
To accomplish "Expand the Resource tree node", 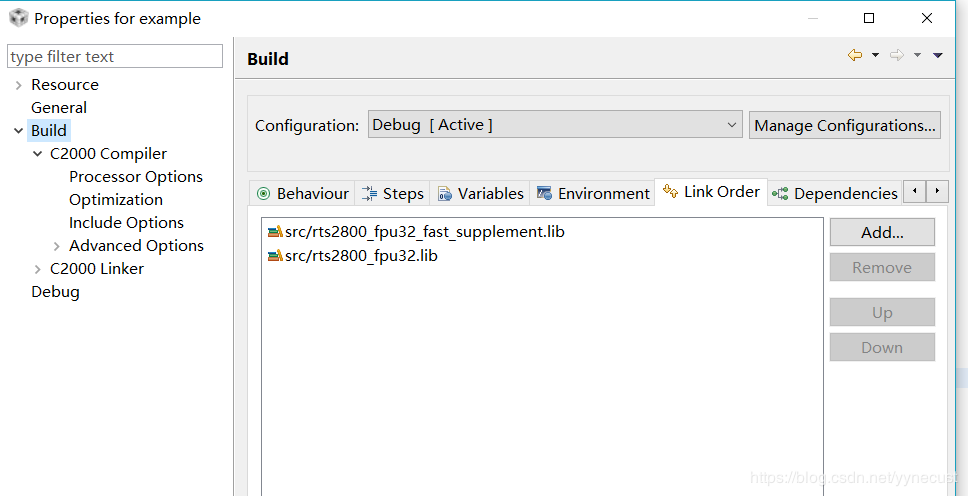I will tap(19, 85).
